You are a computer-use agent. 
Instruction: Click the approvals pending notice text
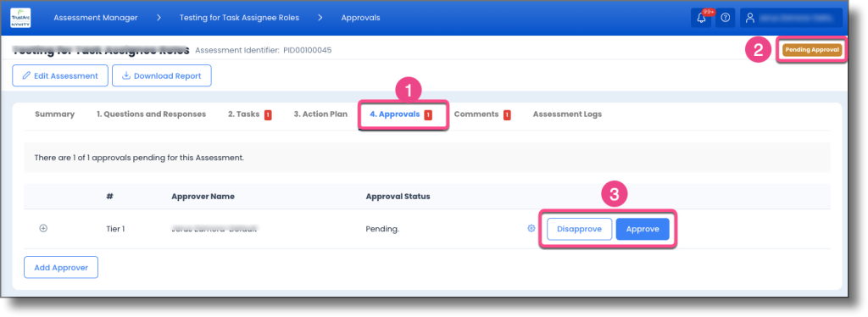click(x=139, y=158)
